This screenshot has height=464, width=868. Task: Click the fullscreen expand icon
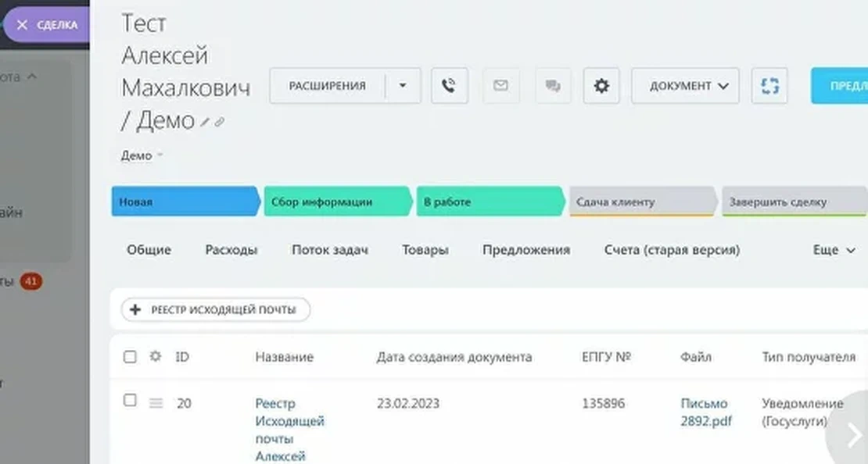769,86
